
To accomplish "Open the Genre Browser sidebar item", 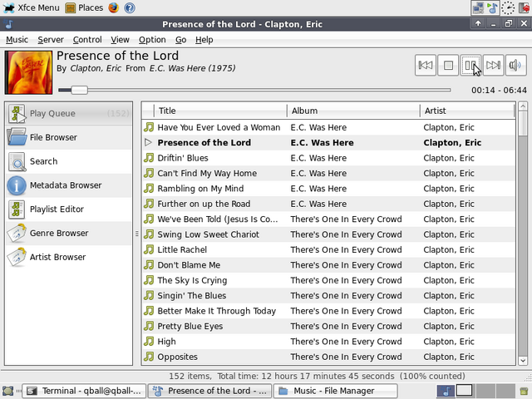I will [x=69, y=233].
